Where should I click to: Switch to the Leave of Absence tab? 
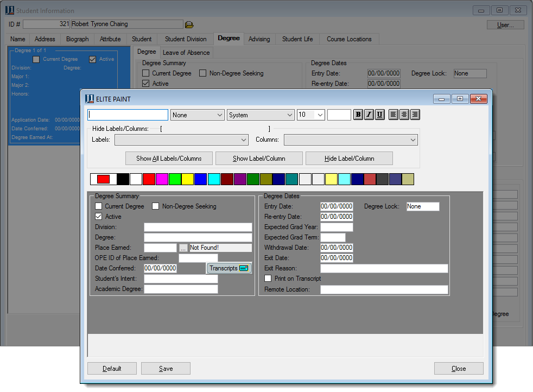(186, 52)
